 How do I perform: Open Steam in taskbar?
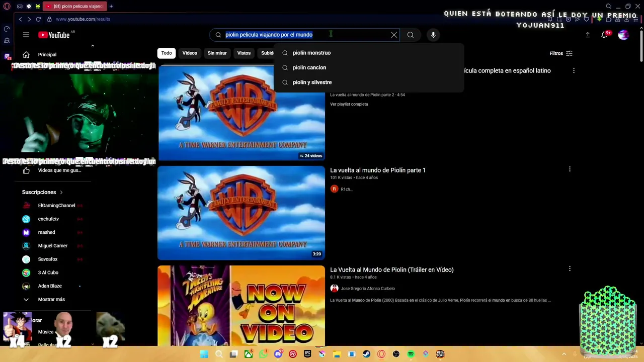click(366, 354)
